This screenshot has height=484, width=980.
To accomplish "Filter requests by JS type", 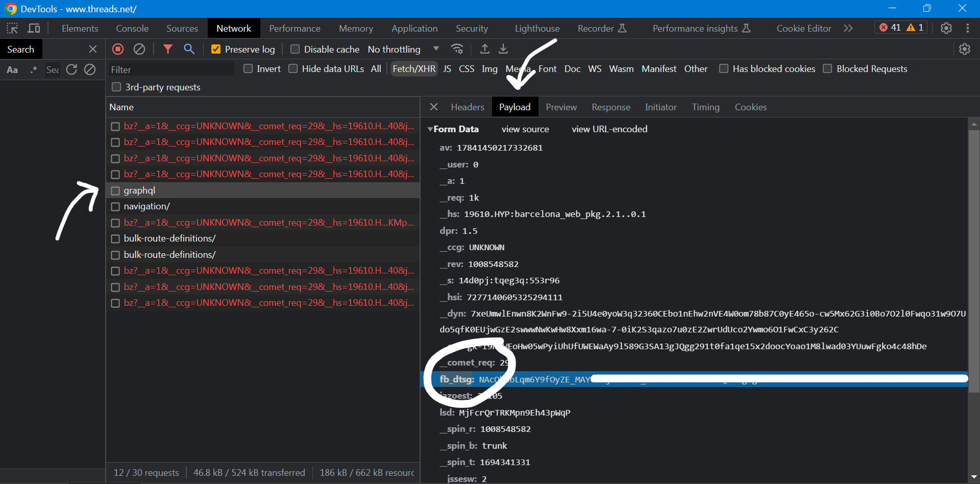I will click(x=447, y=68).
